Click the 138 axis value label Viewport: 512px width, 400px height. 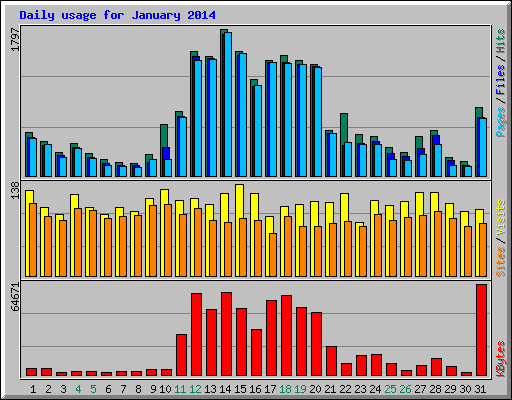coord(15,190)
